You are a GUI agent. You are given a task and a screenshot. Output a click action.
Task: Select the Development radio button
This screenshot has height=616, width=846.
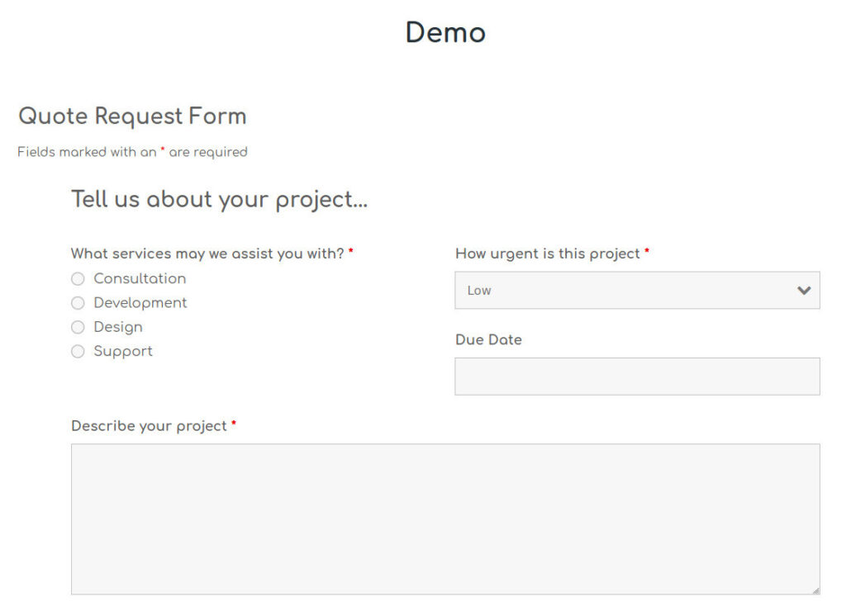pyautogui.click(x=78, y=303)
